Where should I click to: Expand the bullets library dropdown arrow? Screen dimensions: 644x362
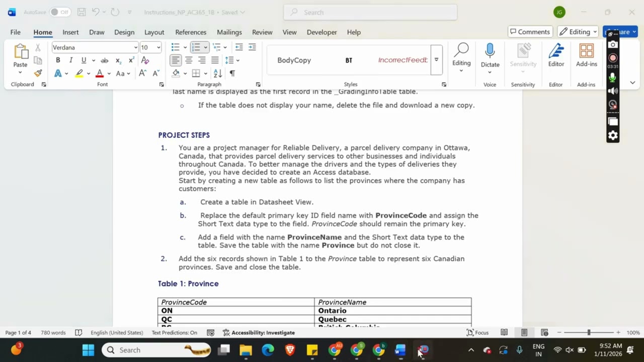(x=185, y=47)
